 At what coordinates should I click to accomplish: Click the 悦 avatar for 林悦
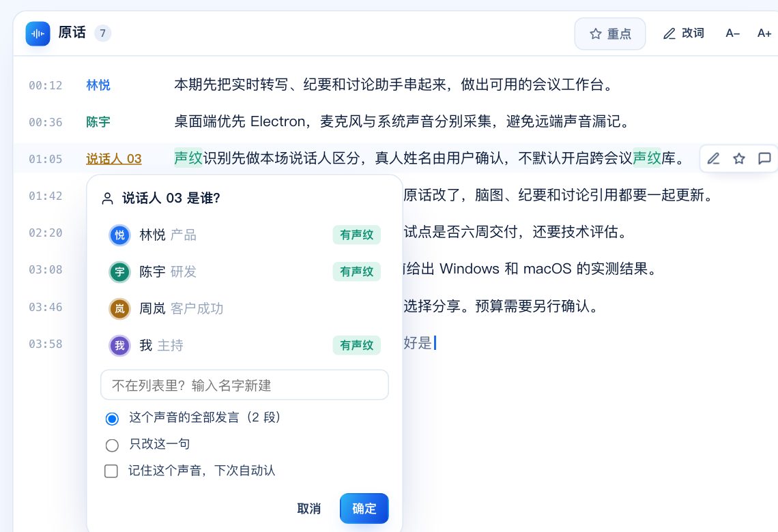click(119, 235)
